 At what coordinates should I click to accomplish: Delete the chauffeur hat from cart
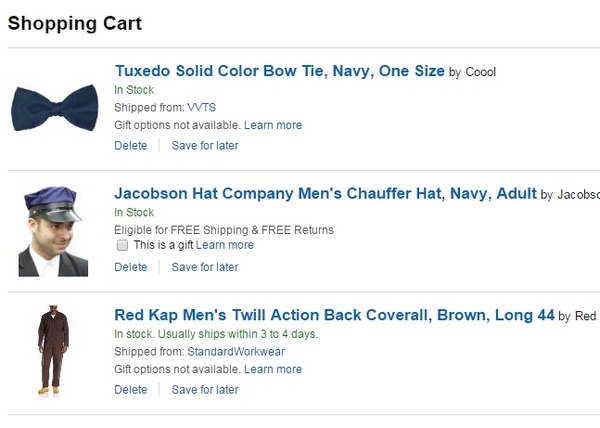130,267
